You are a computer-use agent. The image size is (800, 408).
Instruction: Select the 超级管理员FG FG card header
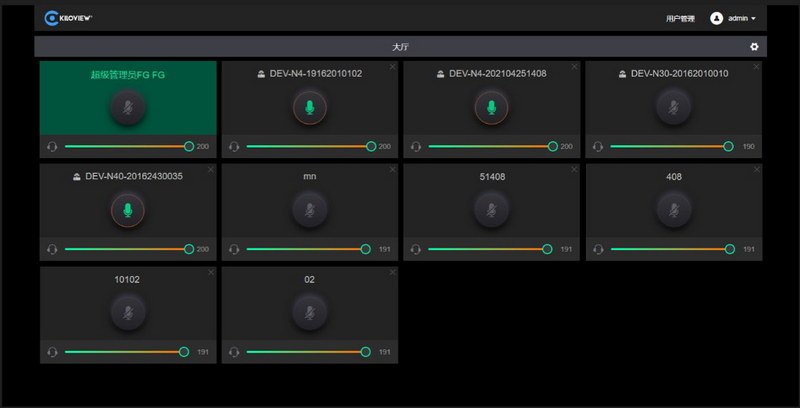pyautogui.click(x=127, y=74)
